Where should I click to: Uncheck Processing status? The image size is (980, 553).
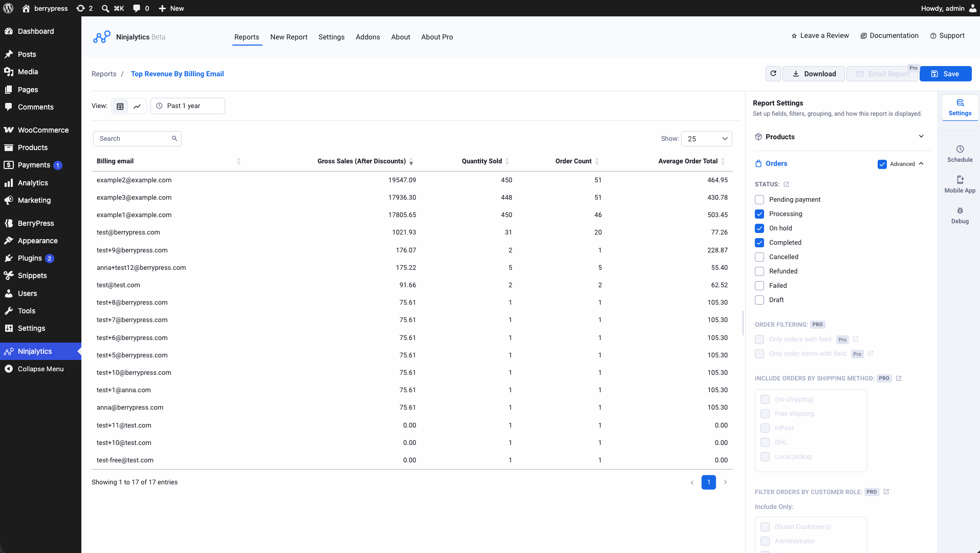[759, 214]
